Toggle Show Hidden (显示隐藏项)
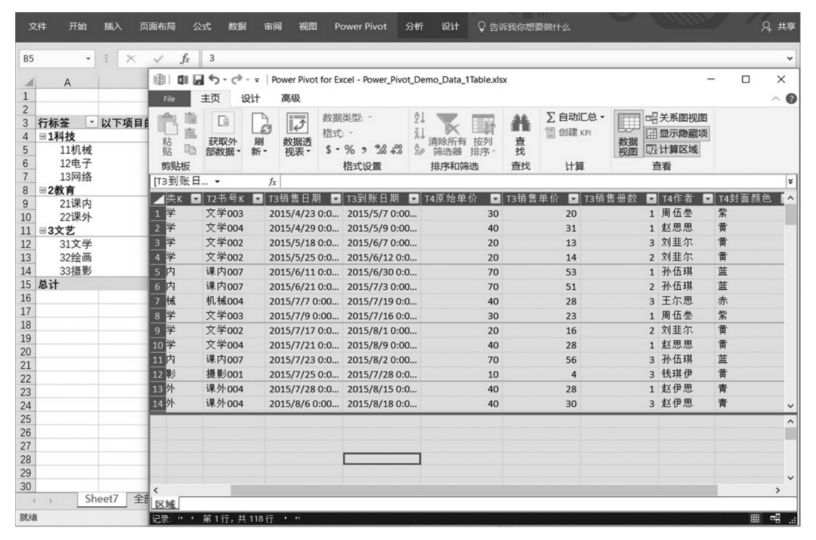 (677, 134)
